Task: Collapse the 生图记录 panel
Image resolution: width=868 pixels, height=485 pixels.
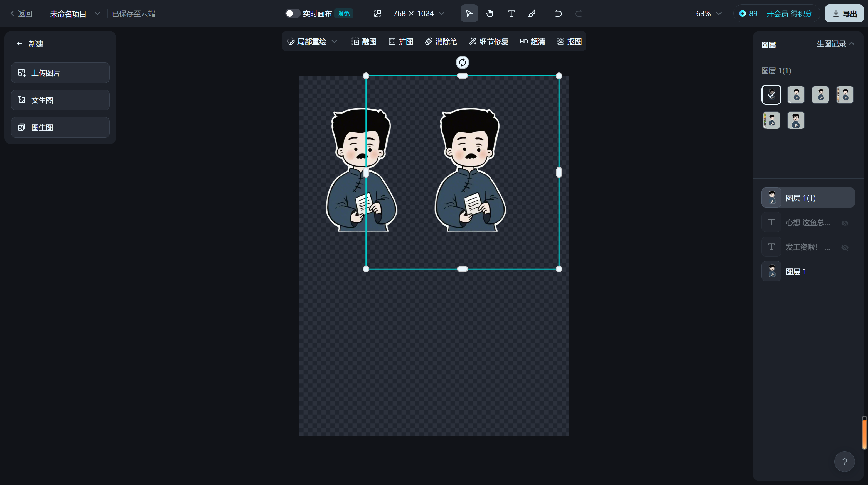Action: (x=852, y=43)
